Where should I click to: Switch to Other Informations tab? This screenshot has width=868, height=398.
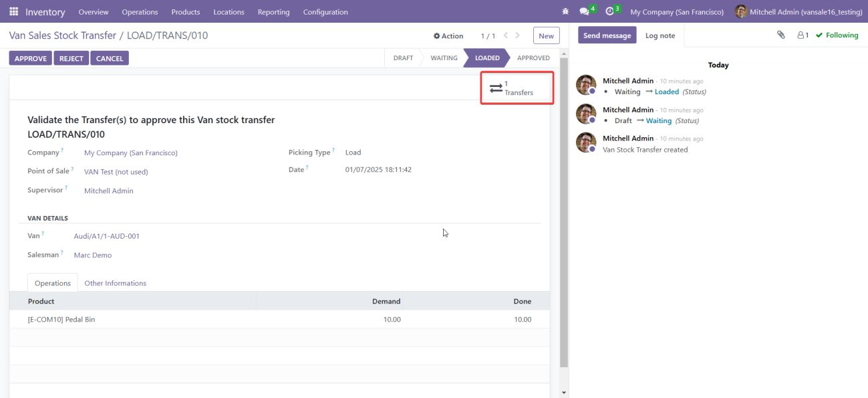tap(115, 283)
